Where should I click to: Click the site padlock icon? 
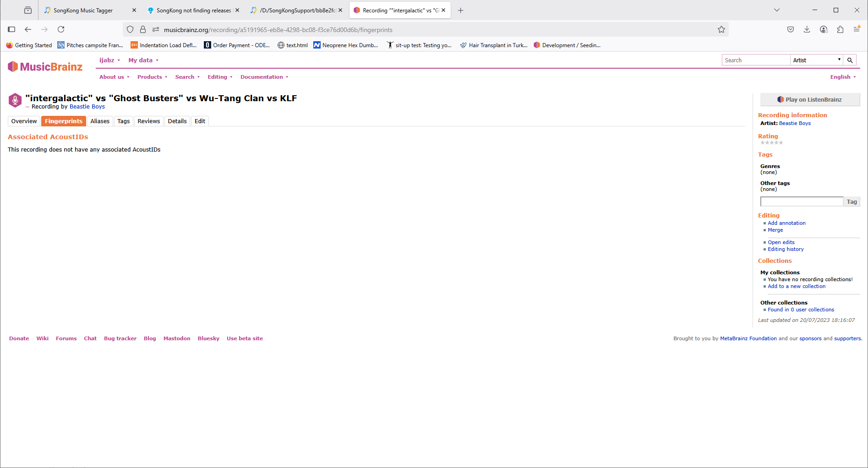(143, 29)
